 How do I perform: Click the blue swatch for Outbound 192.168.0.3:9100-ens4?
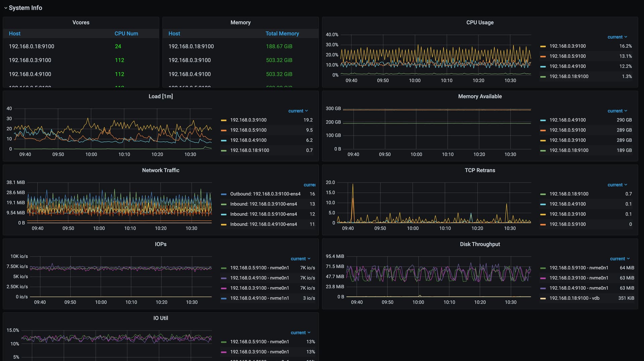point(223,194)
